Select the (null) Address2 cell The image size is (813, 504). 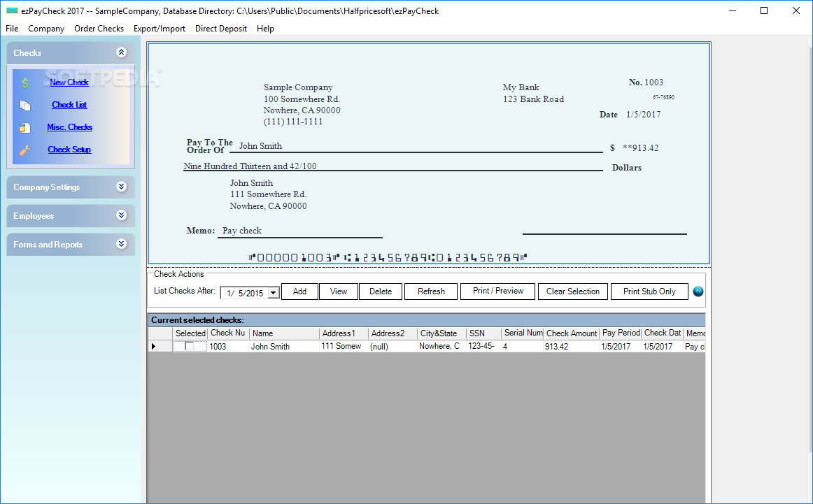[x=393, y=346]
